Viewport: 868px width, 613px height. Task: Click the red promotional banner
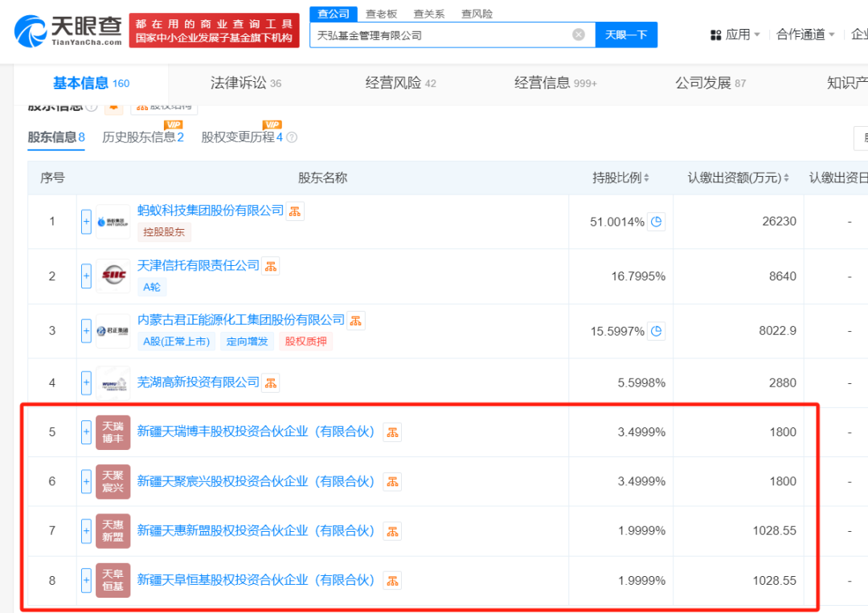coord(215,31)
